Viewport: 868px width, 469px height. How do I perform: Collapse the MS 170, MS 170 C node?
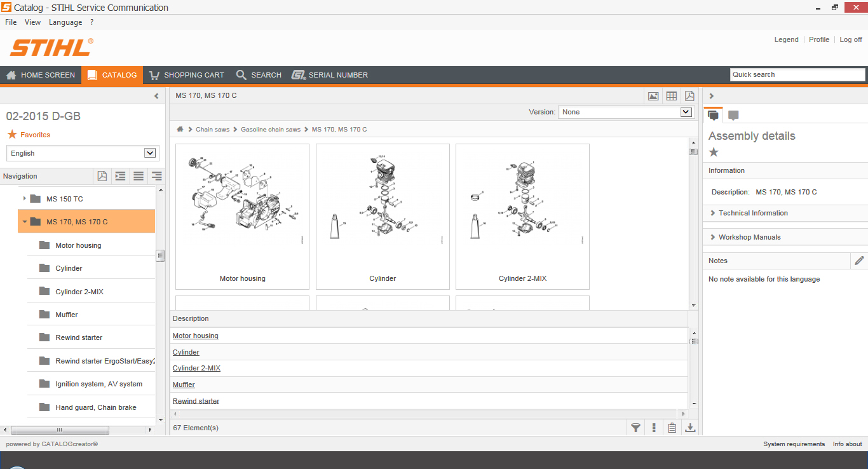[x=24, y=222]
